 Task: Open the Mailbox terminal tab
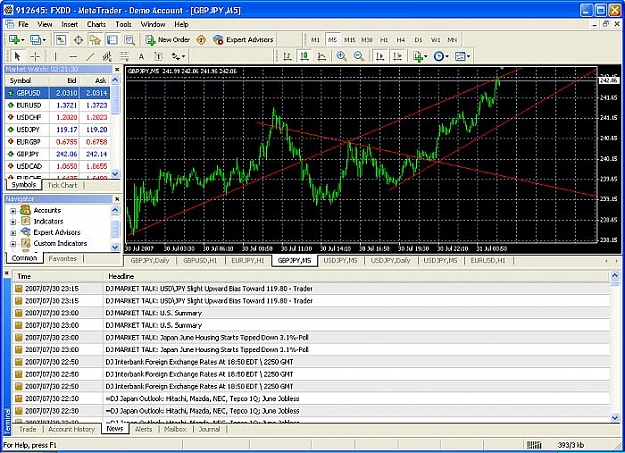[x=175, y=429]
